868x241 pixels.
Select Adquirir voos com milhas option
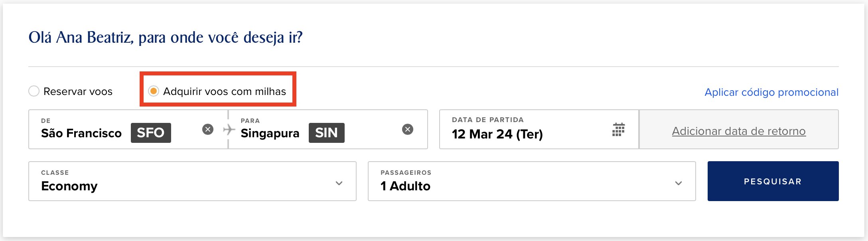(154, 91)
